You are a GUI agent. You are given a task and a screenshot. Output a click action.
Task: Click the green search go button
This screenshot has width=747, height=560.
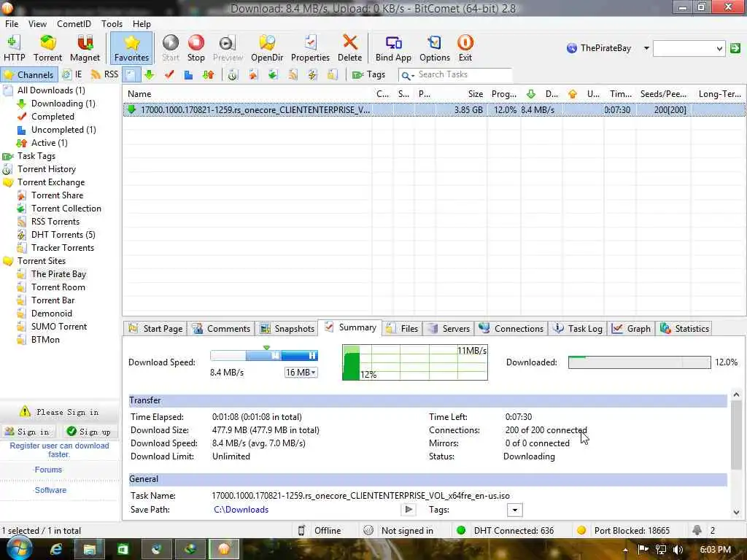point(735,48)
